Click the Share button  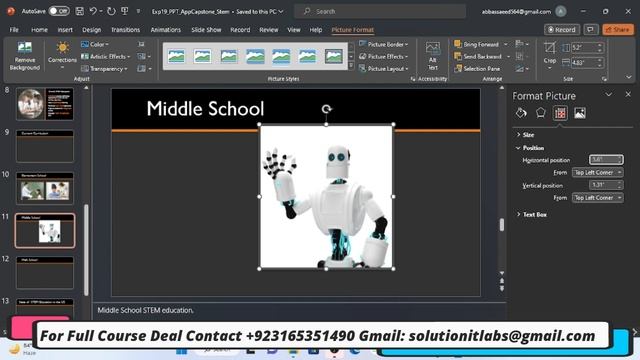pos(618,29)
